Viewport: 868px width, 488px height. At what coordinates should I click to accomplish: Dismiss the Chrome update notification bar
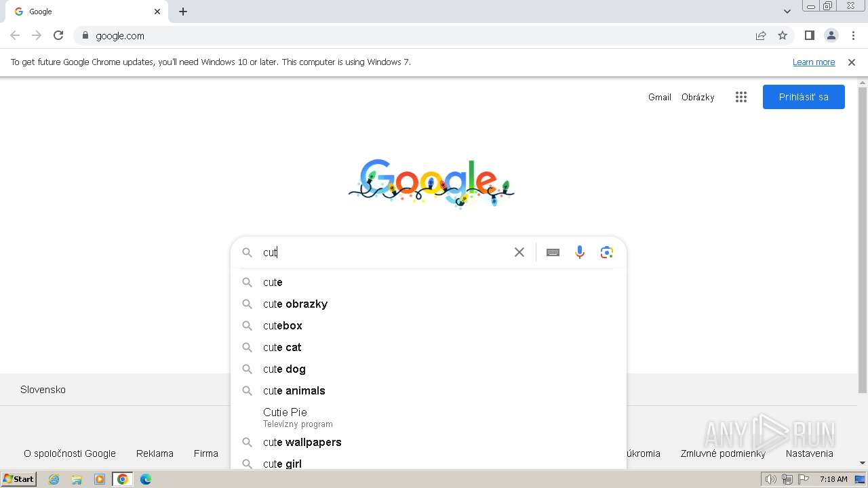[852, 62]
